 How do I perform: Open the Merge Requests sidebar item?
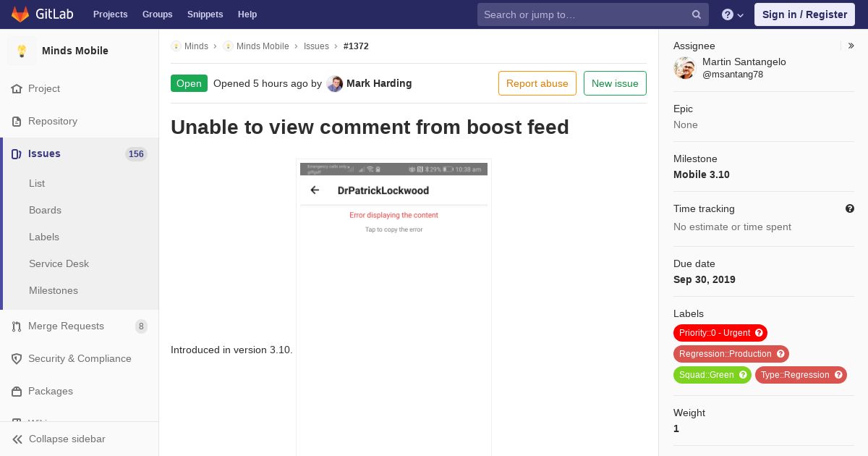[80, 326]
